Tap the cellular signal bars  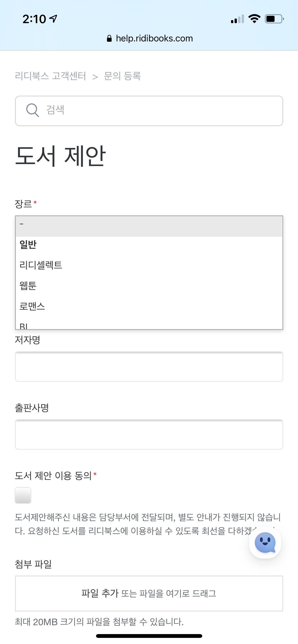[x=237, y=19]
